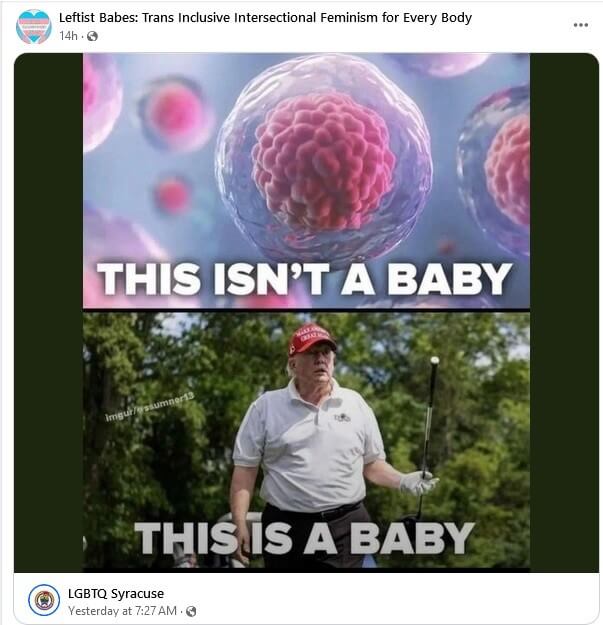
Task: Click the public globe icon beside 14h
Action: click(92, 36)
